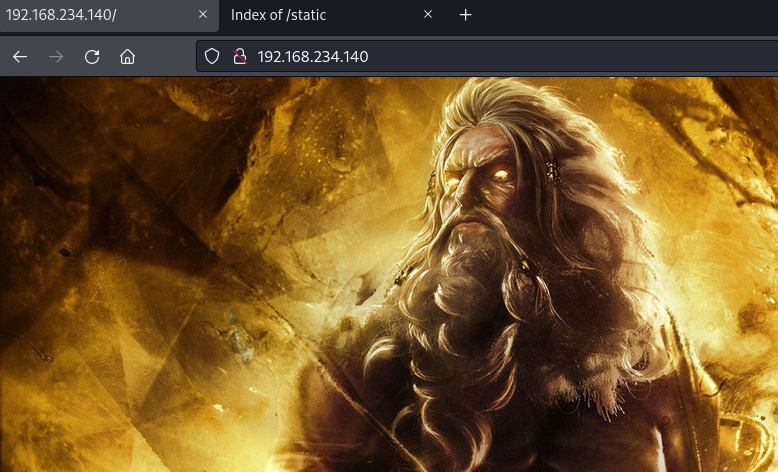Reload the current page

coord(92,57)
